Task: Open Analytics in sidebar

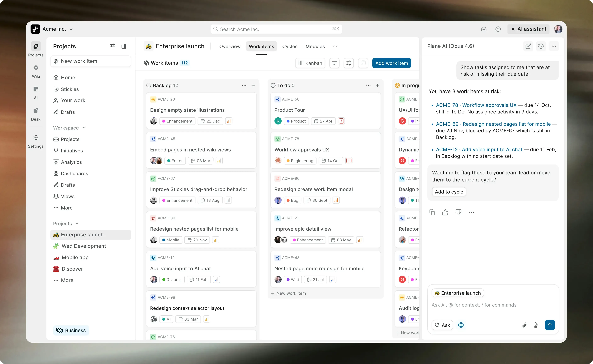Action: (x=91, y=162)
